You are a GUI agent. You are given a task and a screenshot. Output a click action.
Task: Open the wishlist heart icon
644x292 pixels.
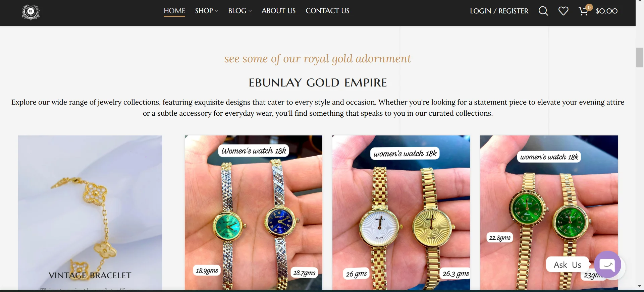click(563, 11)
